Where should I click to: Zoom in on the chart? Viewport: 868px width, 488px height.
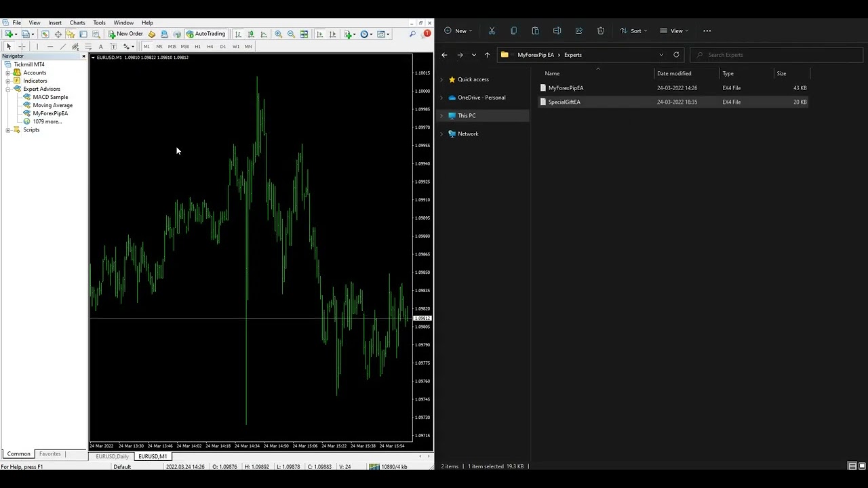pos(279,34)
